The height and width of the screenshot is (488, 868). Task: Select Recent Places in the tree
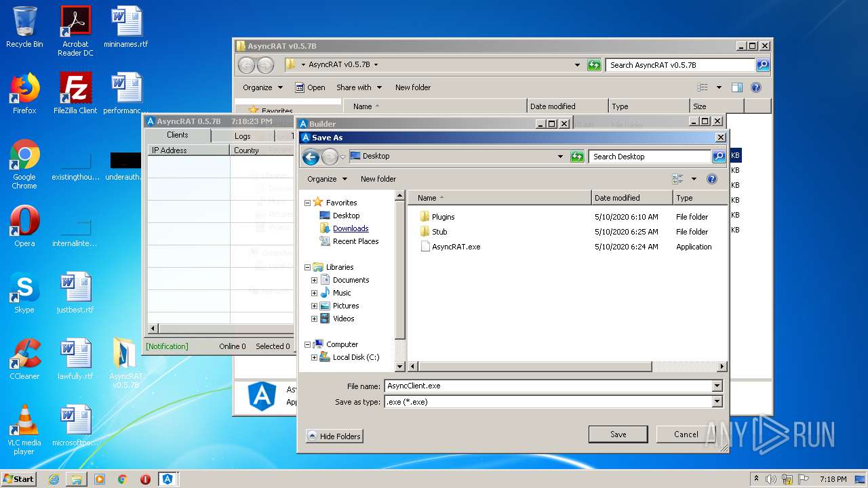click(x=355, y=241)
